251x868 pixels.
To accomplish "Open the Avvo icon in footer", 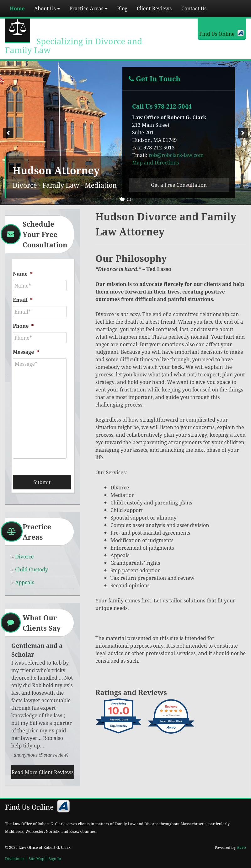I will click(63, 806).
